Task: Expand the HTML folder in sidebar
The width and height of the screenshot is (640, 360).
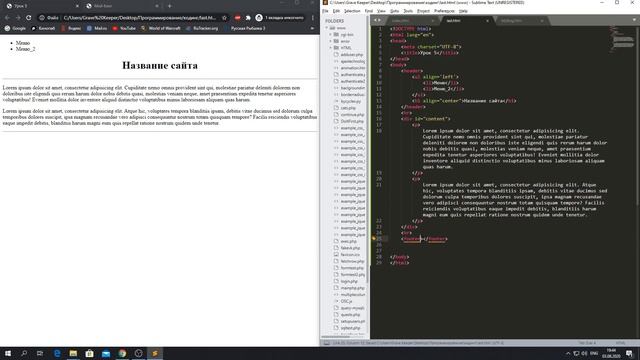Action: point(331,48)
